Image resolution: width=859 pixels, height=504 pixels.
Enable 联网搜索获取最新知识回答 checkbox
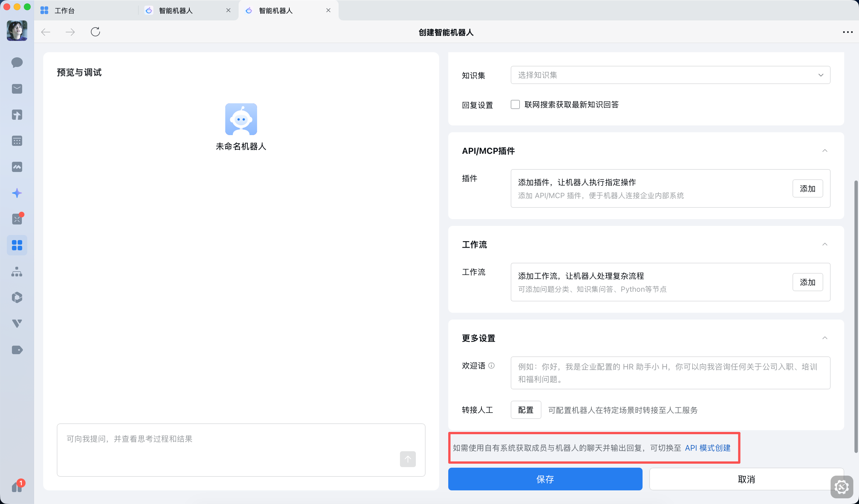click(x=515, y=104)
